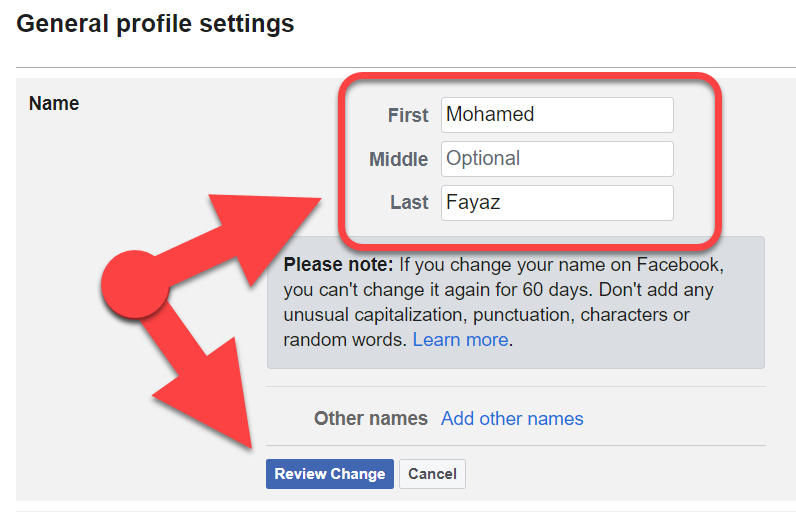Click the Other names label
Viewport: 796px width, 516px height.
click(x=371, y=418)
